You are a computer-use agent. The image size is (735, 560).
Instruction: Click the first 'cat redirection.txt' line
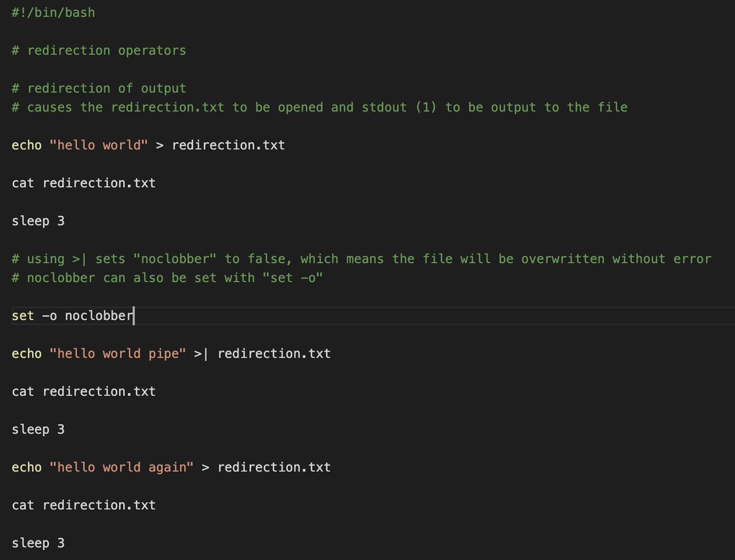click(x=84, y=183)
